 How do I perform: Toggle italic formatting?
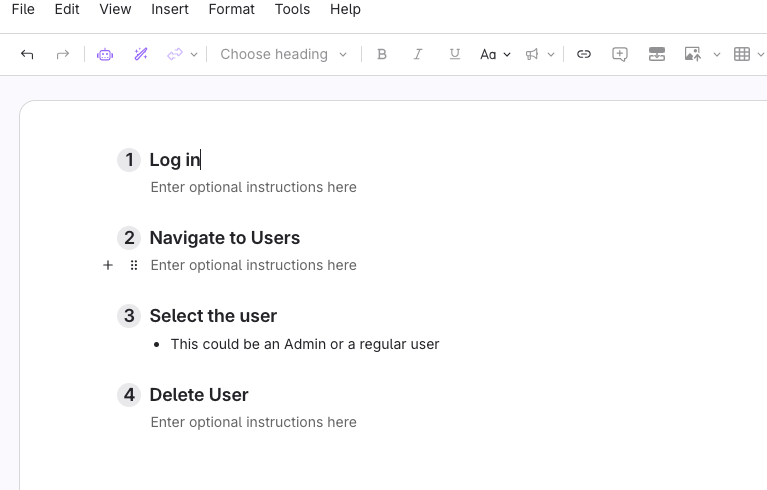tap(418, 55)
